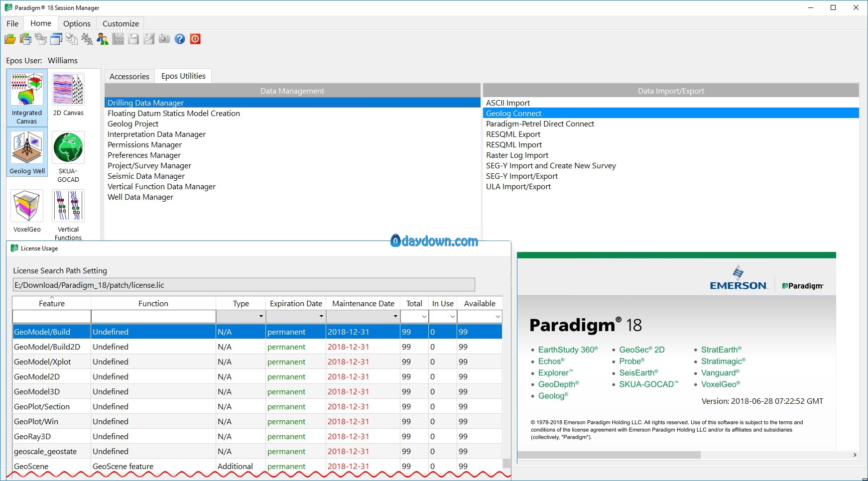Click the camera snapshot toolbar icon

pyautogui.click(x=164, y=39)
